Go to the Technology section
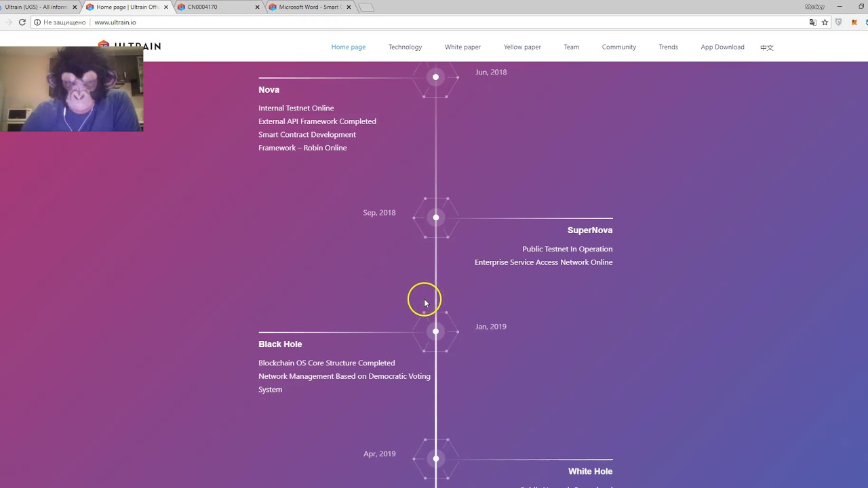The width and height of the screenshot is (868, 488). (405, 47)
